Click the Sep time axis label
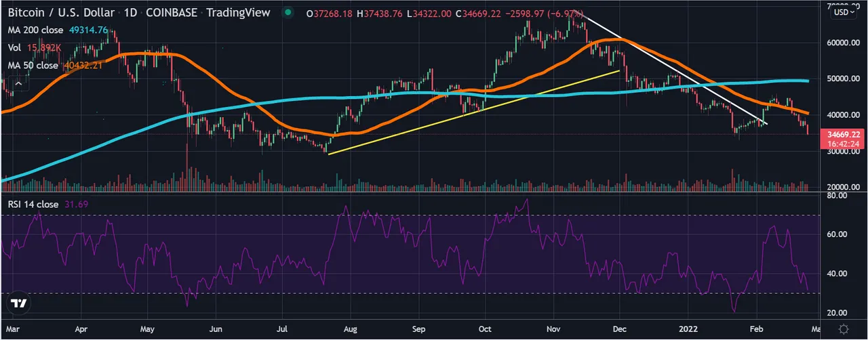 coord(418,328)
